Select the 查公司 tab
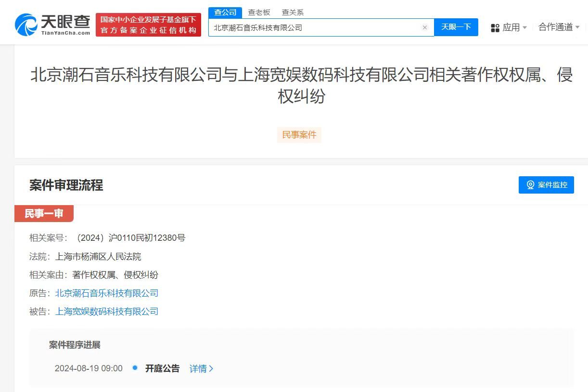 (225, 12)
